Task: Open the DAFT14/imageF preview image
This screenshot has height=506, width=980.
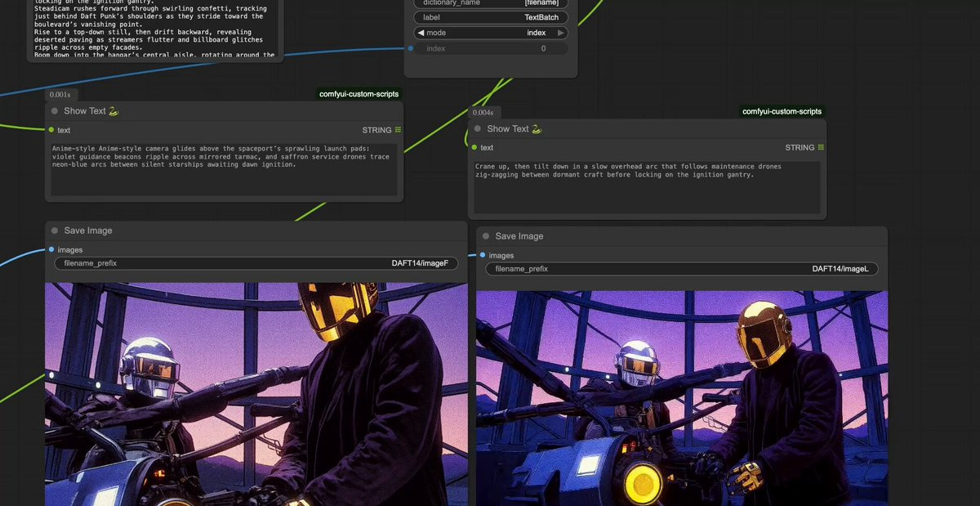Action: point(256,394)
